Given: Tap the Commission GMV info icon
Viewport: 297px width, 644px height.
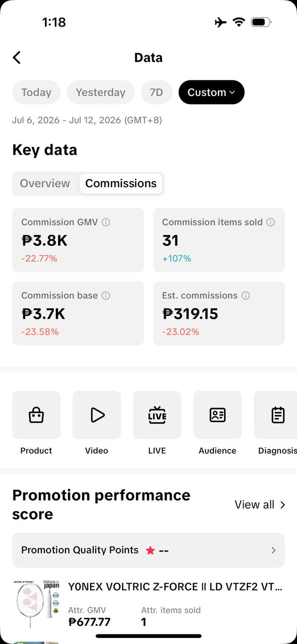Looking at the screenshot, I should click(x=106, y=222).
